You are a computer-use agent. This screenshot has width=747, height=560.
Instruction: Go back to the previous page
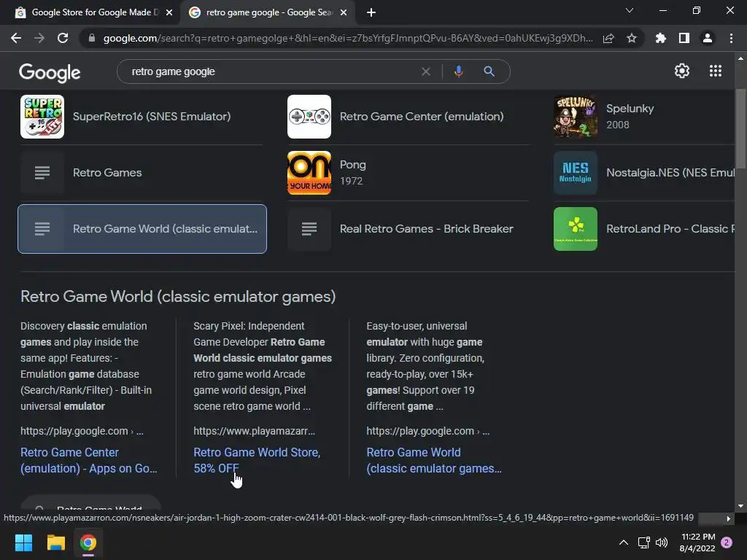(x=16, y=38)
